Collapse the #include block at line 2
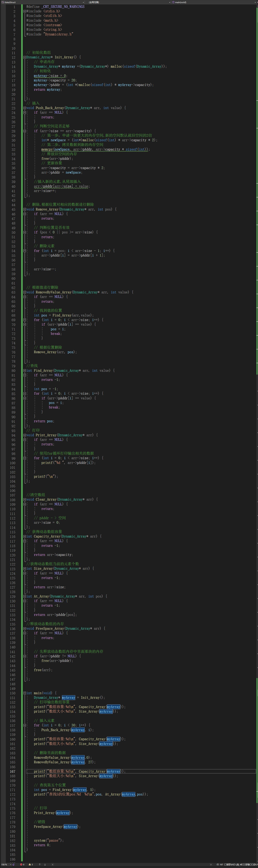 [25, 11]
